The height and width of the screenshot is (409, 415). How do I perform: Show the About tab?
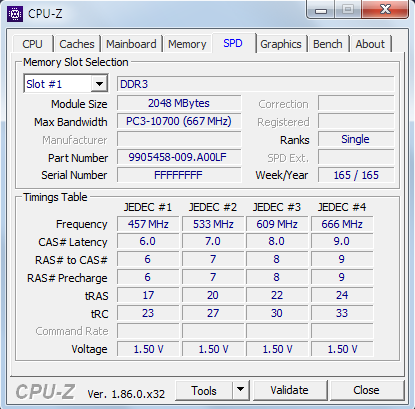pos(370,44)
